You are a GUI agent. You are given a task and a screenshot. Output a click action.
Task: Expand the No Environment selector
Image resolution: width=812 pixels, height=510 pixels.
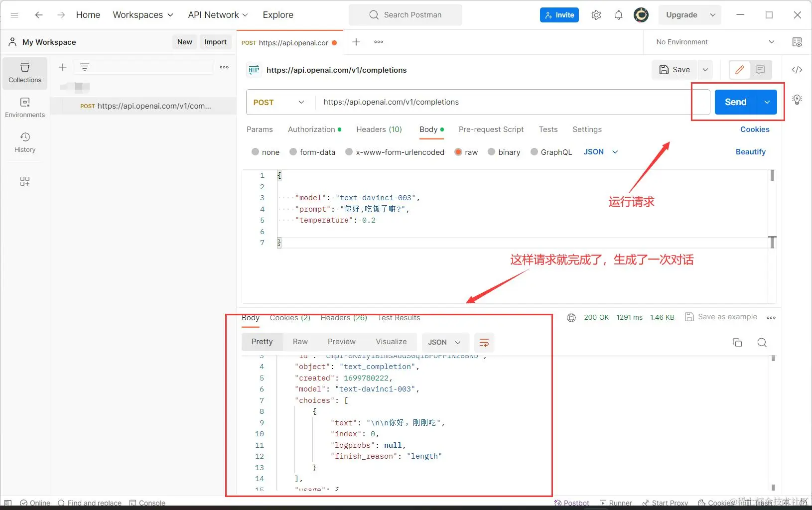coord(715,42)
